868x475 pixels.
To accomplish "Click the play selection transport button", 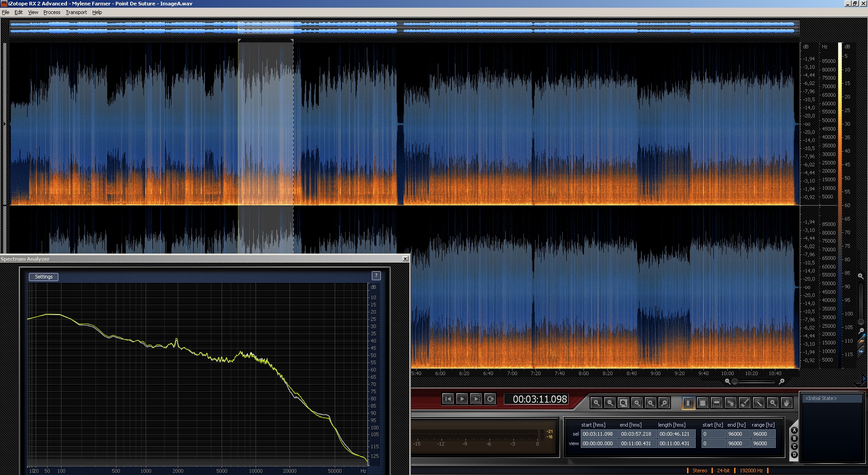I will (476, 399).
